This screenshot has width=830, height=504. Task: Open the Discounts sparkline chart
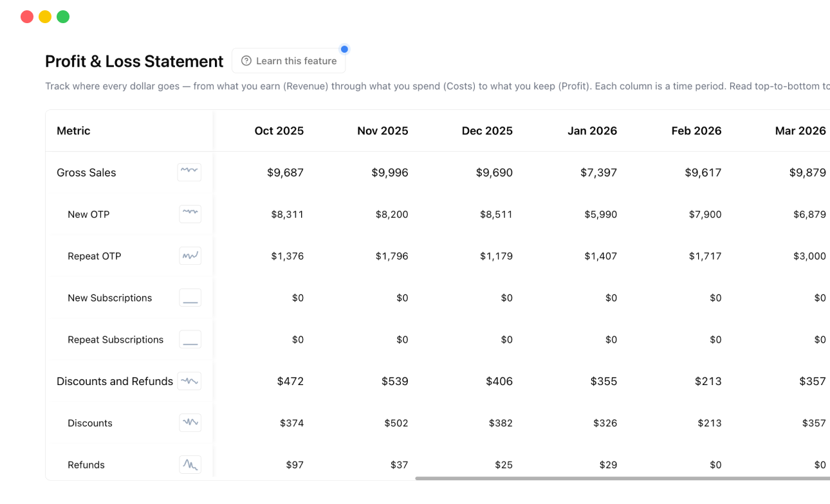pyautogui.click(x=189, y=422)
